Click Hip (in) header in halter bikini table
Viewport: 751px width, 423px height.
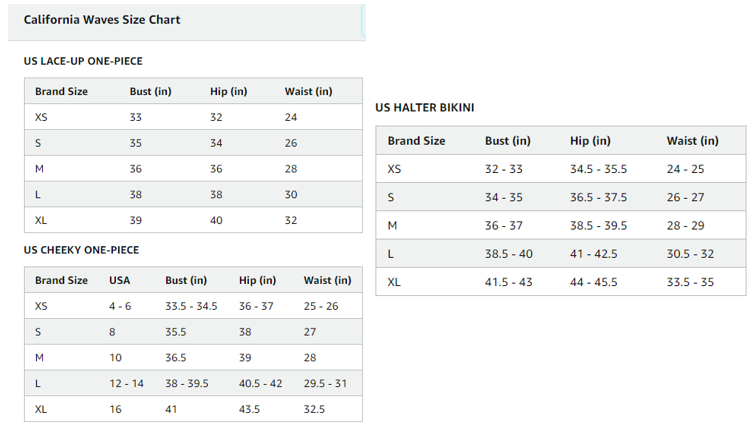pos(590,141)
